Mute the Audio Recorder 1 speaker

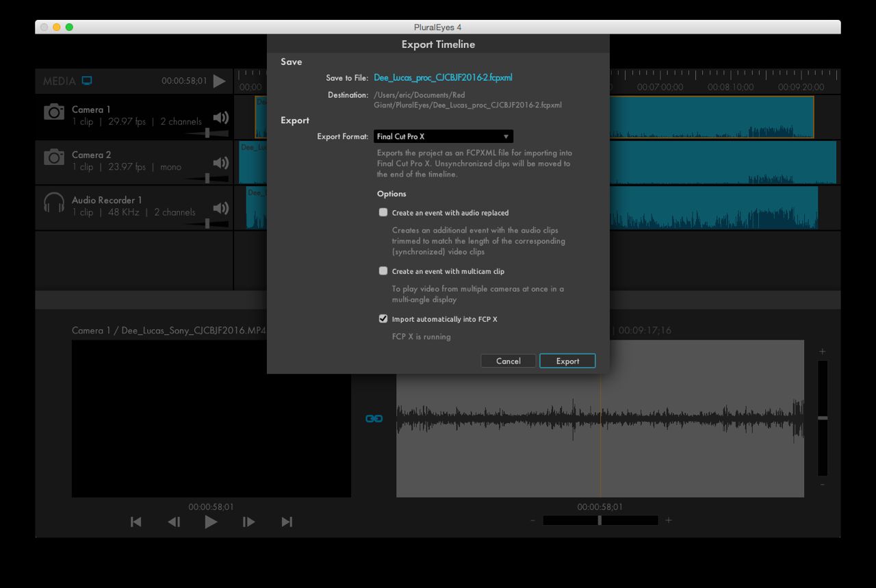pyautogui.click(x=220, y=207)
